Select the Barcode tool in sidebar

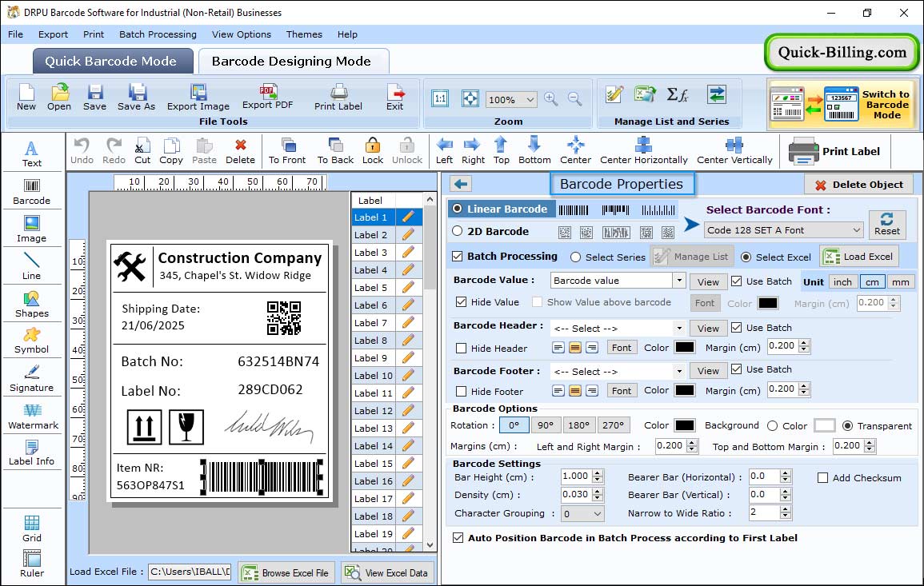click(32, 192)
